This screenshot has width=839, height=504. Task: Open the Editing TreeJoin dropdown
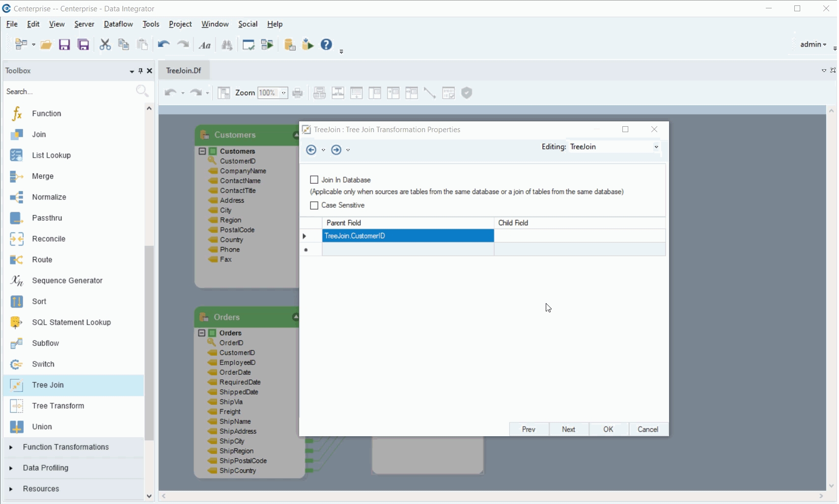(656, 147)
